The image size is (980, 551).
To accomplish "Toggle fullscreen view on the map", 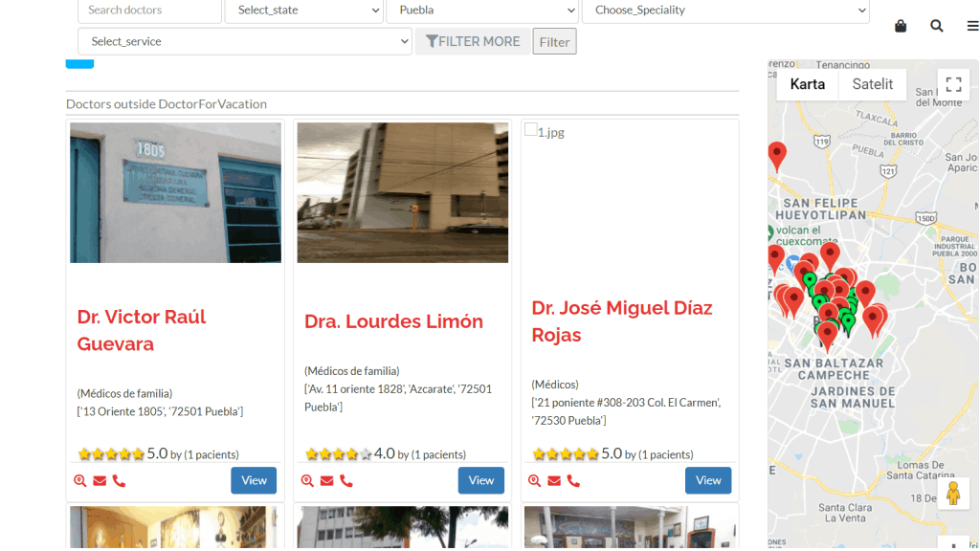I will click(952, 84).
